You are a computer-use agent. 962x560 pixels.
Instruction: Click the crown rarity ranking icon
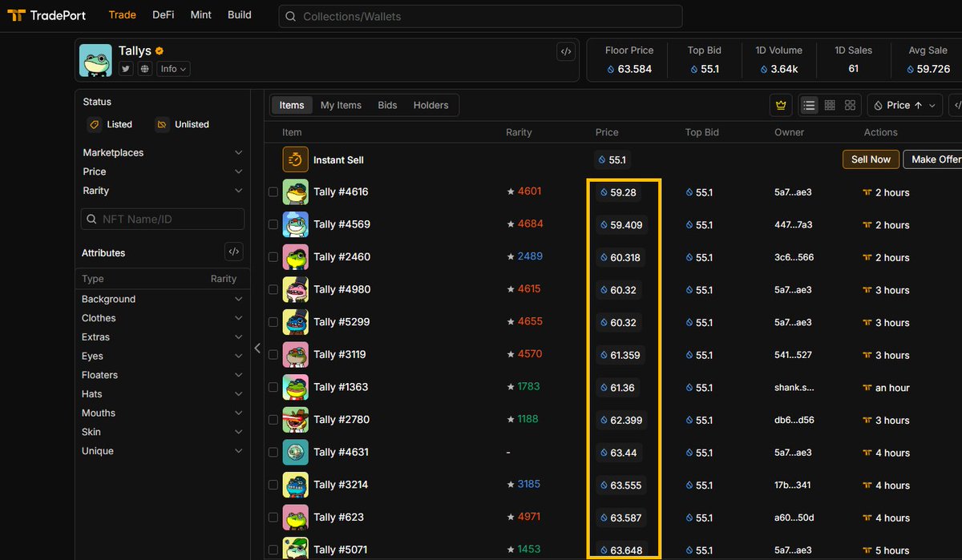tap(781, 105)
